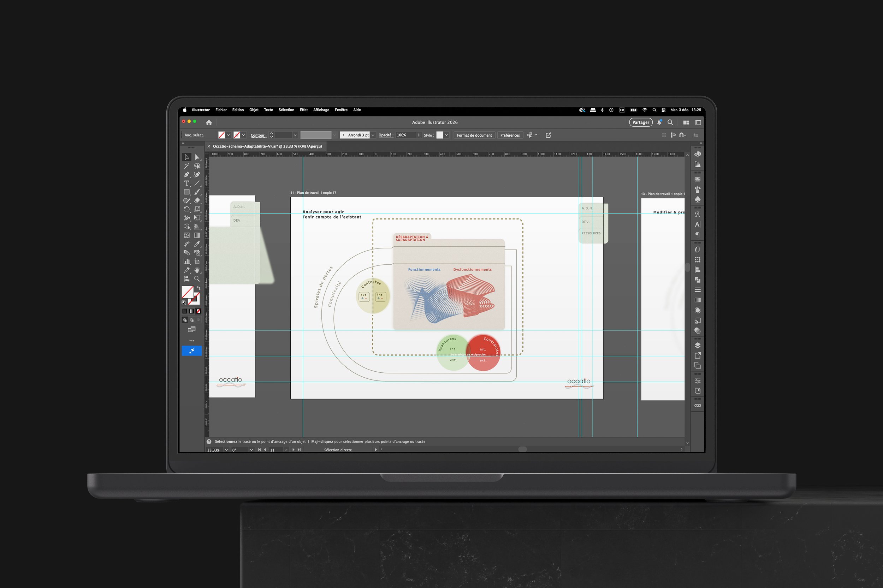Open the Swatches panel icon
The width and height of the screenshot is (883, 588).
click(x=697, y=180)
